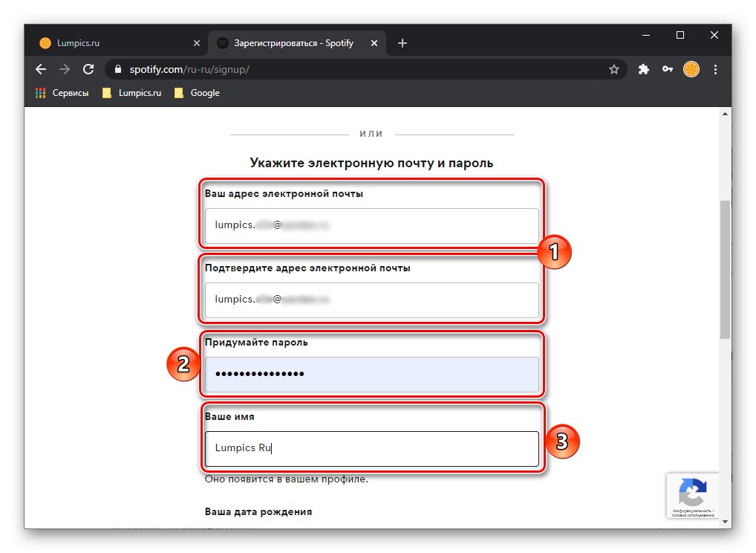
Task: Click the back navigation arrow
Action: 40,69
